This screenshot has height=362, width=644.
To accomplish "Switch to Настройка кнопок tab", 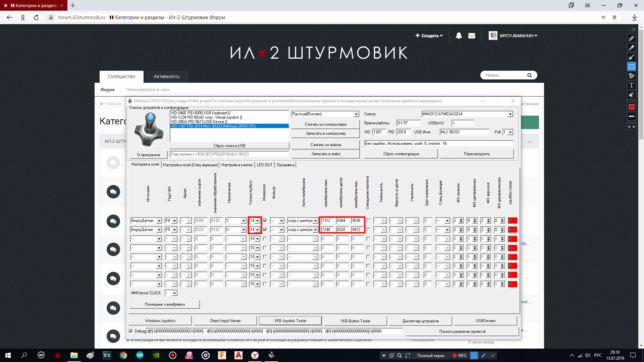I will (x=237, y=165).
